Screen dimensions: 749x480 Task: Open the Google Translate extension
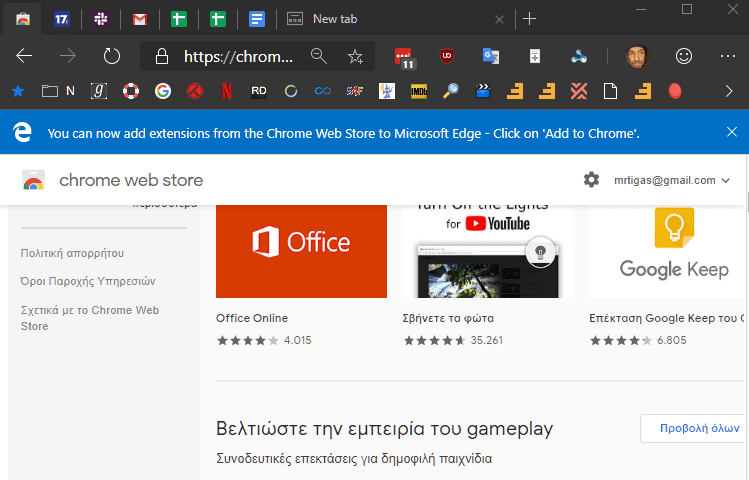[x=491, y=56]
